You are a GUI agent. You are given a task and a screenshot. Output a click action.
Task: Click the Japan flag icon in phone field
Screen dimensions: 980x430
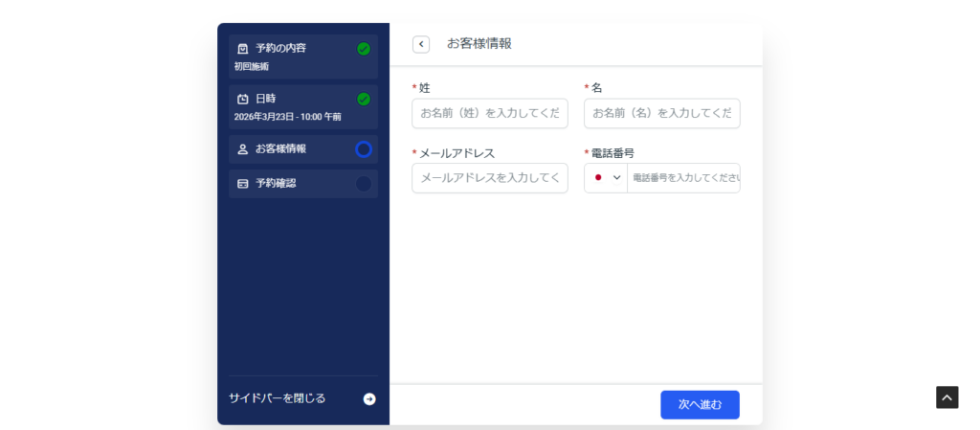click(598, 178)
